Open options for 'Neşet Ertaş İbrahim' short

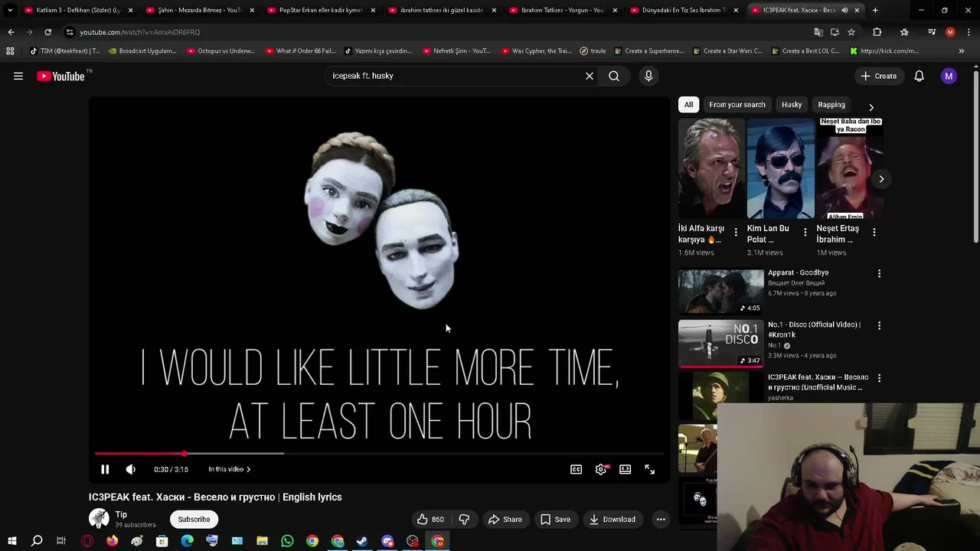[874, 232]
